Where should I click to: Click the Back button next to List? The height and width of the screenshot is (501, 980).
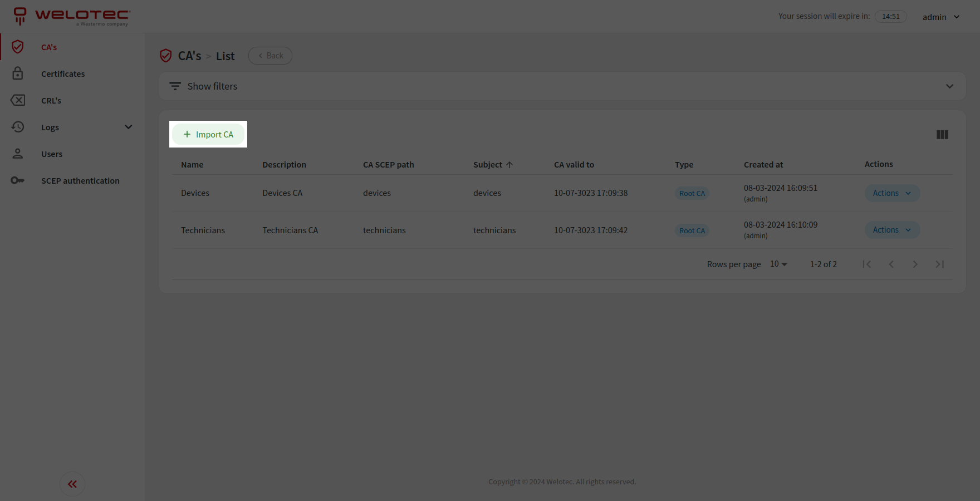270,55
